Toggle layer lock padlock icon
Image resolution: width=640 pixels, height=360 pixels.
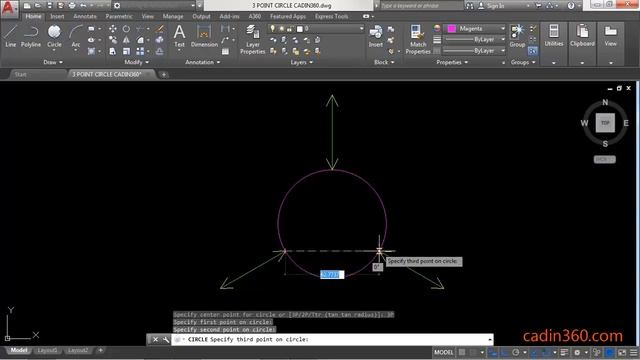tap(289, 29)
